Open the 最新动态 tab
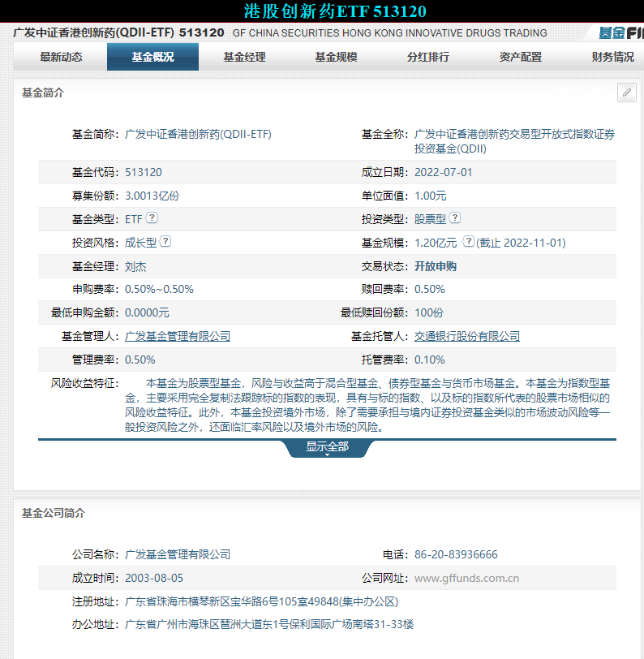Image resolution: width=644 pixels, height=659 pixels. 61,57
